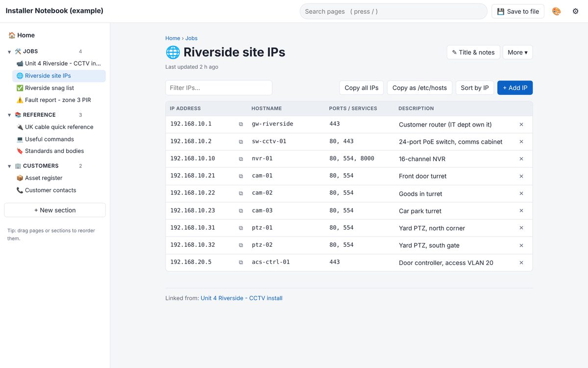Open Useful commands page

59,139
